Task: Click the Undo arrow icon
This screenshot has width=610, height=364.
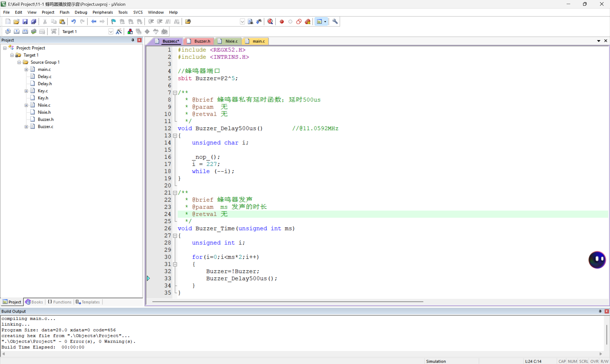Action: point(73,22)
